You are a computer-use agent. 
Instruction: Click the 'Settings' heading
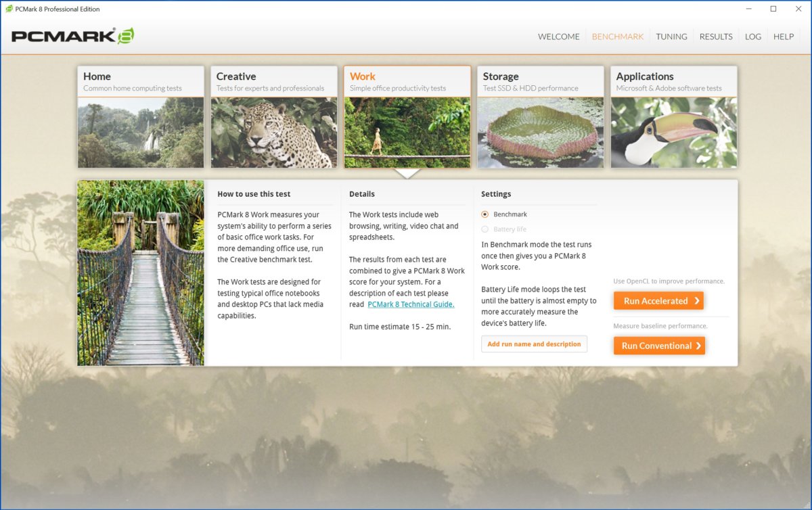point(496,194)
